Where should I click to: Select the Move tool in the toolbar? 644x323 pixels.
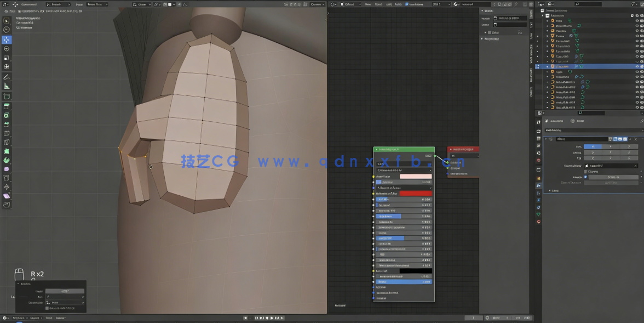tap(7, 39)
